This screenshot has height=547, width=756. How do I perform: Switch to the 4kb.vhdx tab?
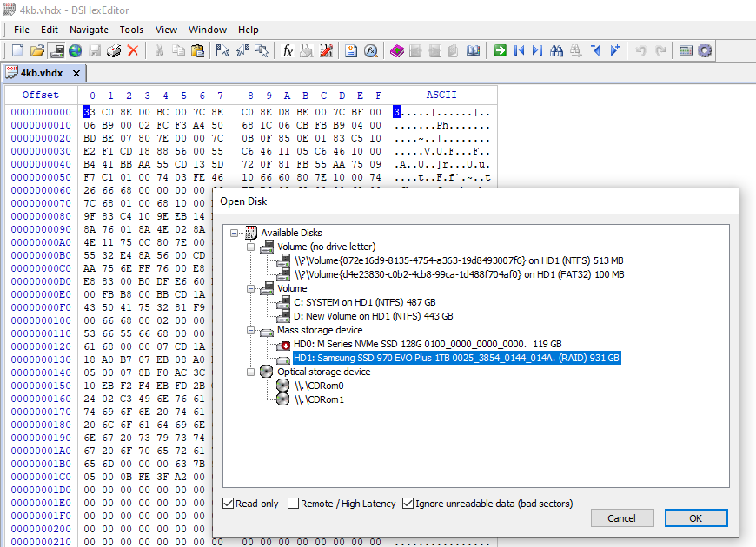click(x=42, y=73)
